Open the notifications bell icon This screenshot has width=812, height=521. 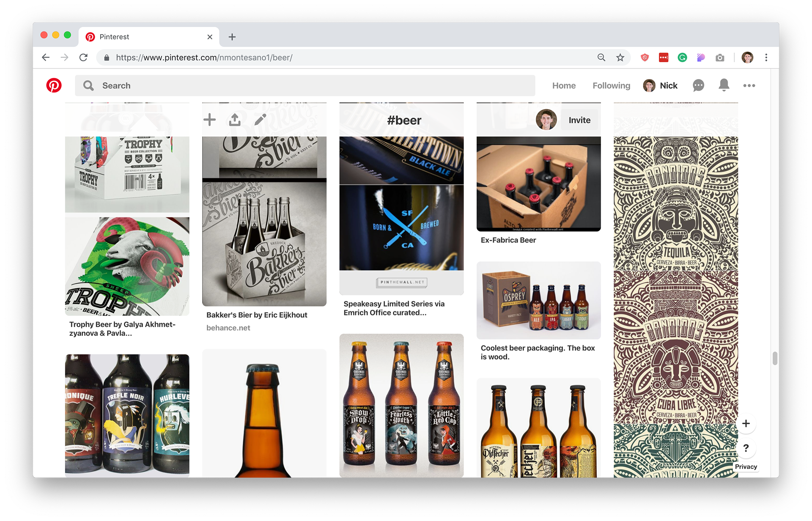coord(724,85)
